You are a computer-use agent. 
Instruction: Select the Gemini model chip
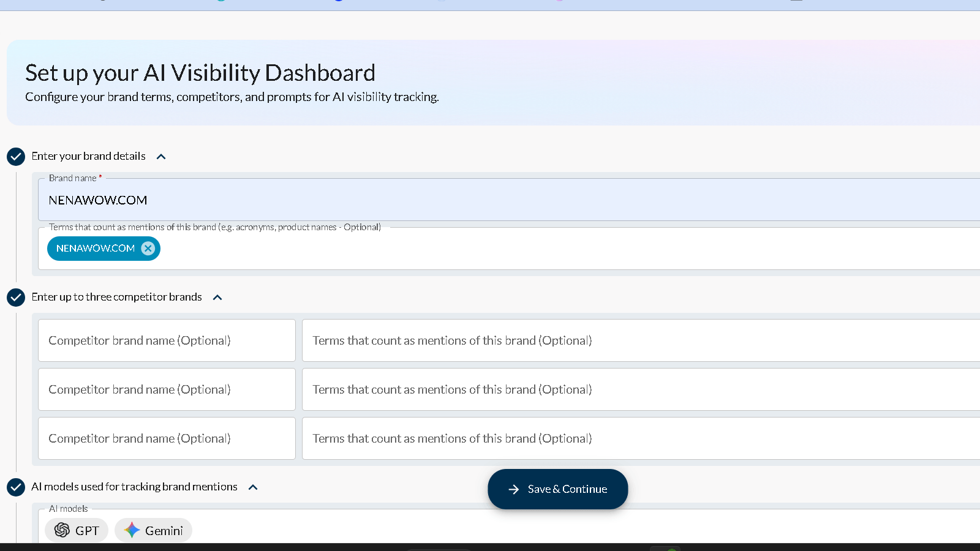[153, 530]
